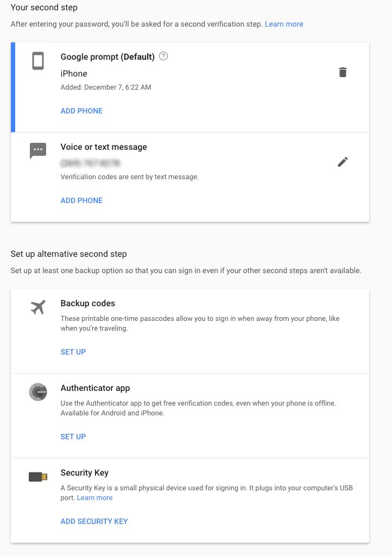Click the Authenticator app heading
Image resolution: width=392 pixels, height=556 pixels.
click(x=95, y=388)
